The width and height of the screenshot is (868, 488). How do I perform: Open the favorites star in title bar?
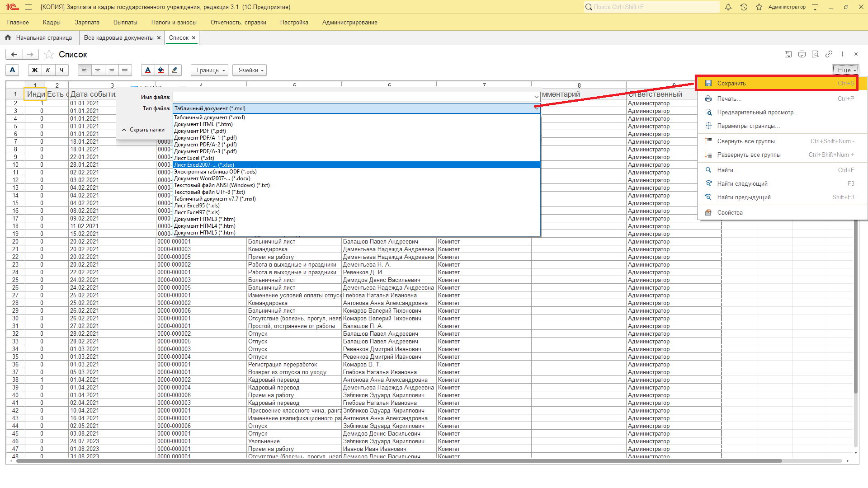click(x=759, y=7)
